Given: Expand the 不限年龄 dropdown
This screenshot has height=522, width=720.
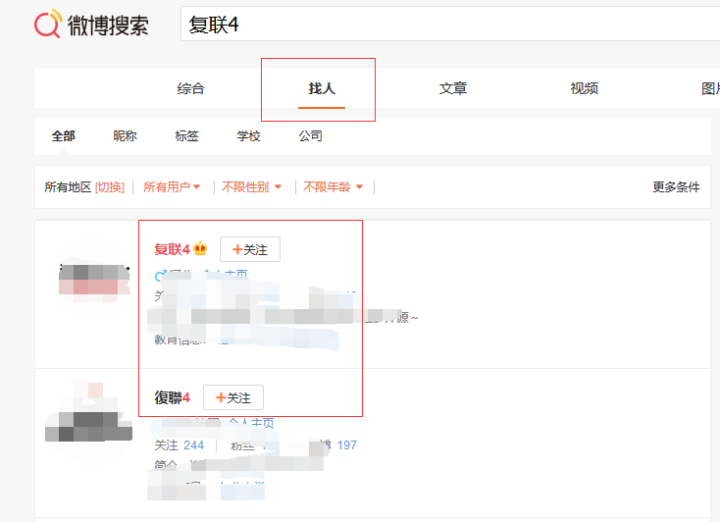Looking at the screenshot, I should click(x=333, y=187).
